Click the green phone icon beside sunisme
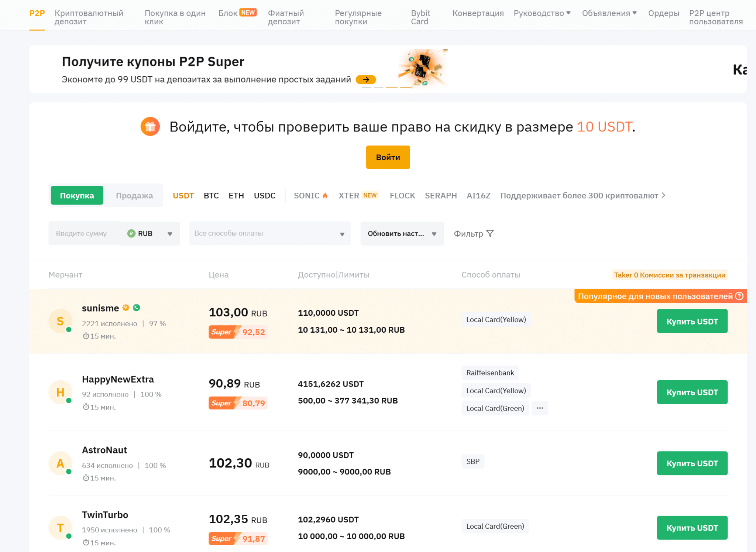 click(x=137, y=308)
